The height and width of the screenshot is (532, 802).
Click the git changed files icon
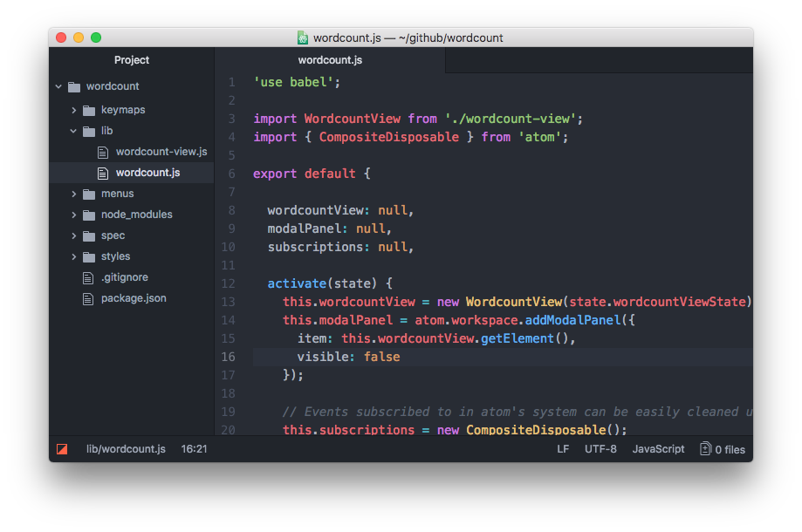[705, 448]
